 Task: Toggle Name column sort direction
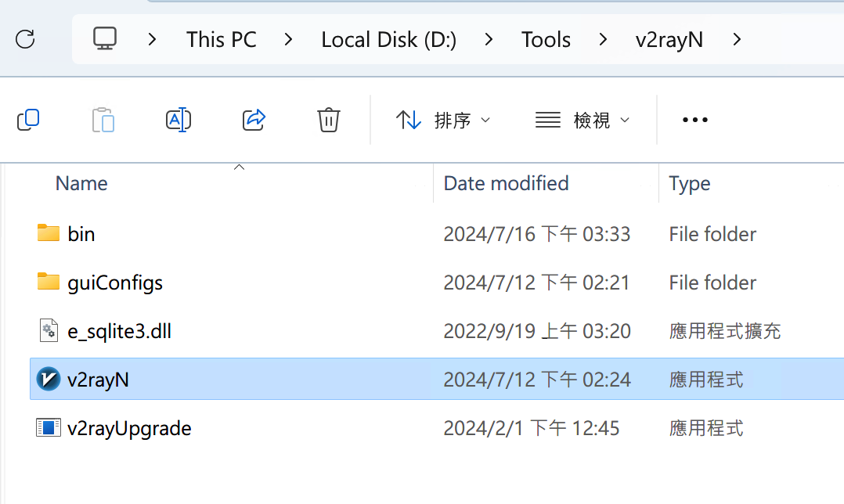pos(81,182)
